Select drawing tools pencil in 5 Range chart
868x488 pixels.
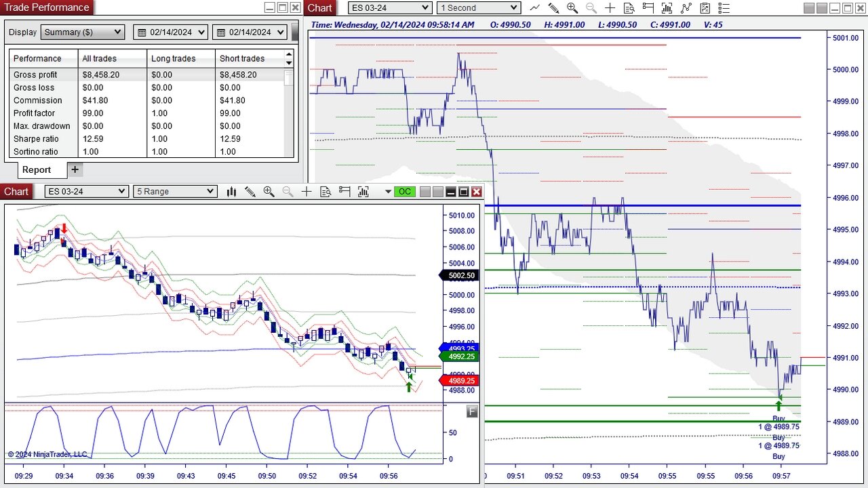pos(250,192)
